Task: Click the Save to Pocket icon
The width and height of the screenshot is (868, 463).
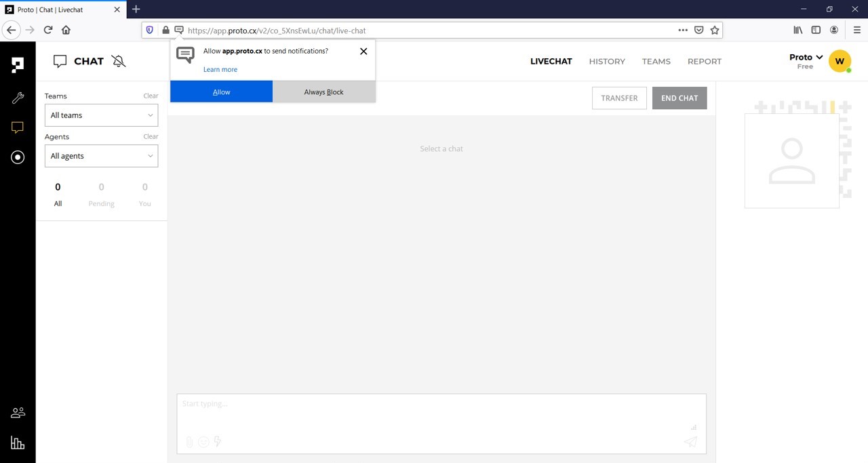Action: pos(699,30)
